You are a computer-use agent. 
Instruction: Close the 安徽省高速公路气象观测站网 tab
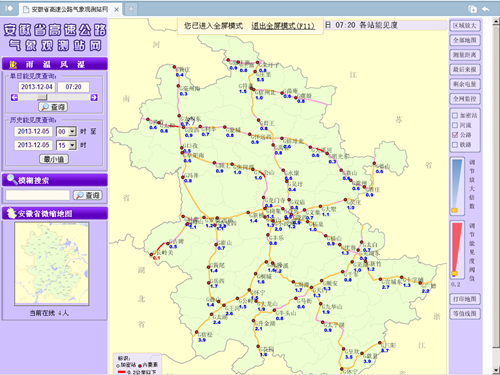pos(116,10)
